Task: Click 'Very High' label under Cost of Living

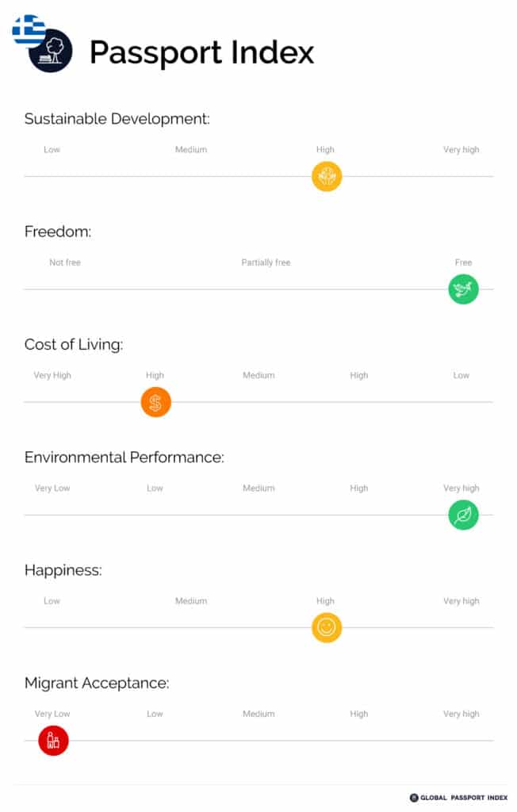Action: (52, 375)
